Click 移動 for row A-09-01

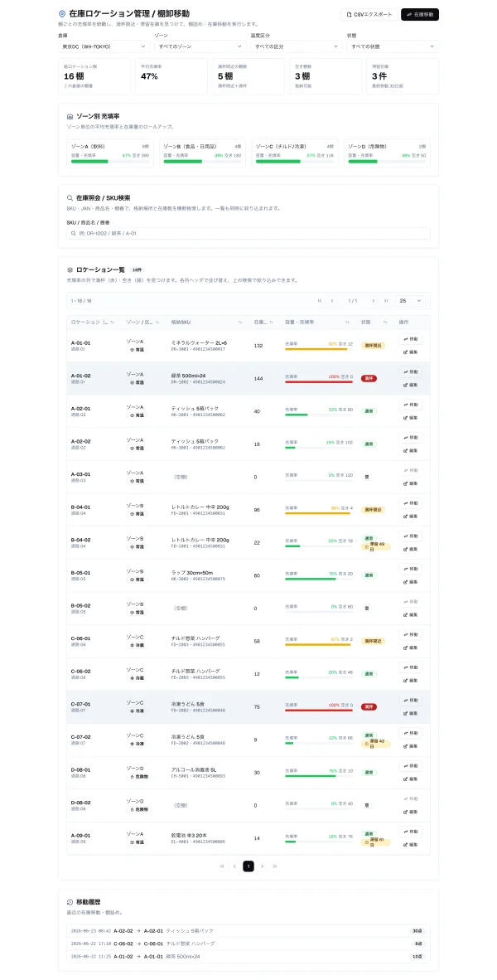coord(411,832)
